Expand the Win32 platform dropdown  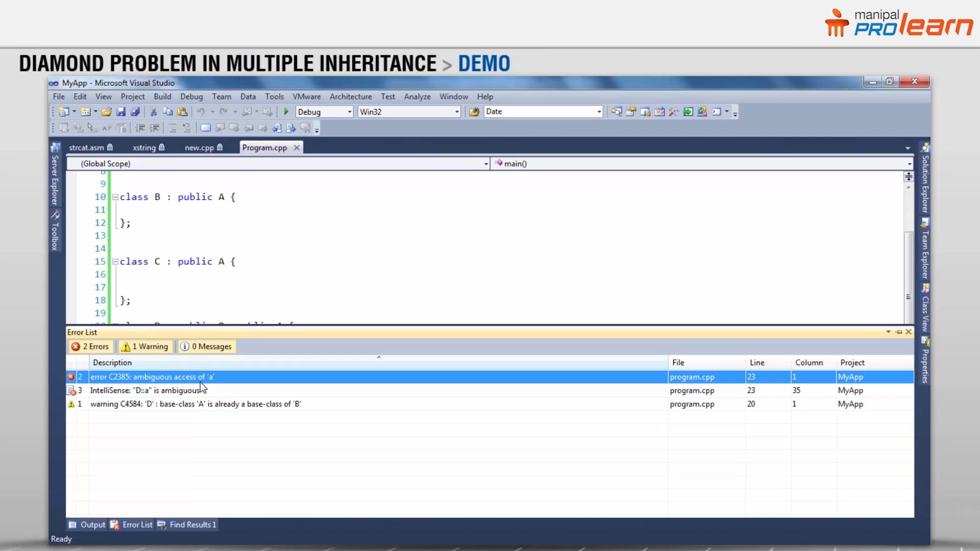coord(456,112)
